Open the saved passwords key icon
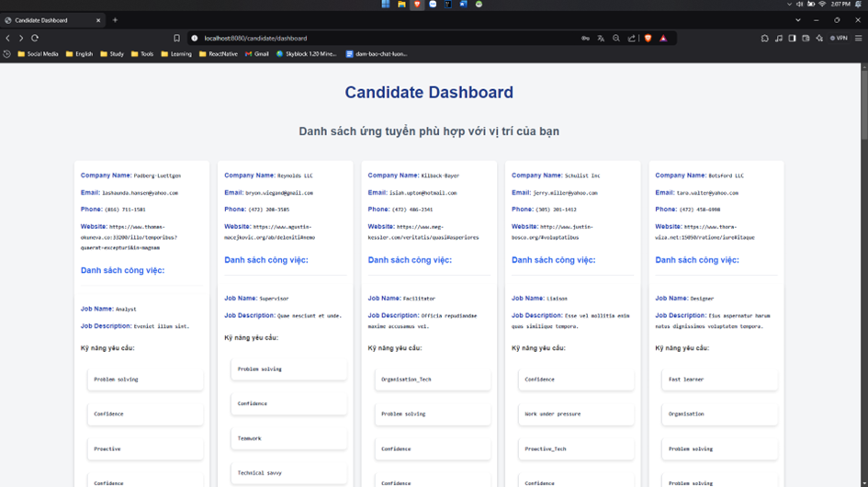The image size is (868, 487). click(585, 39)
